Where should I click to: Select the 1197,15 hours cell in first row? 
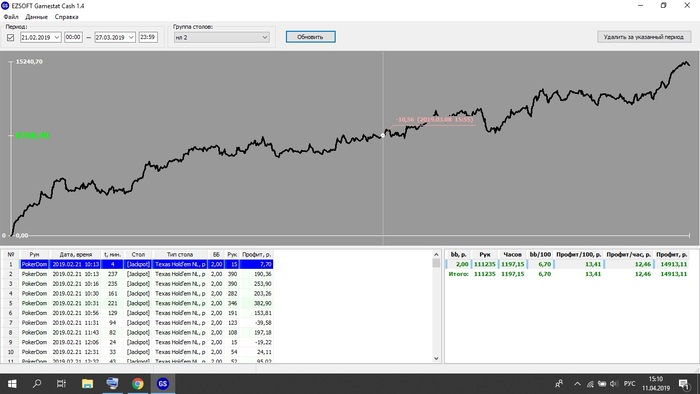[x=512, y=264]
